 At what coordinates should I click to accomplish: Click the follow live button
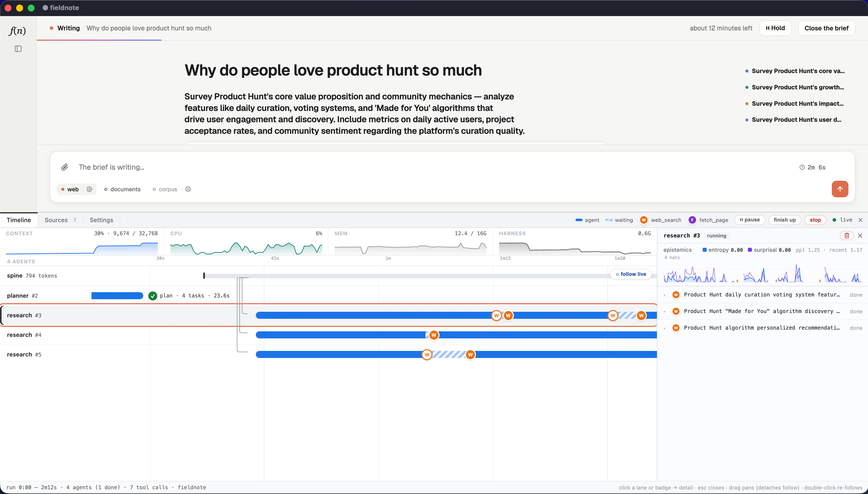pos(631,274)
